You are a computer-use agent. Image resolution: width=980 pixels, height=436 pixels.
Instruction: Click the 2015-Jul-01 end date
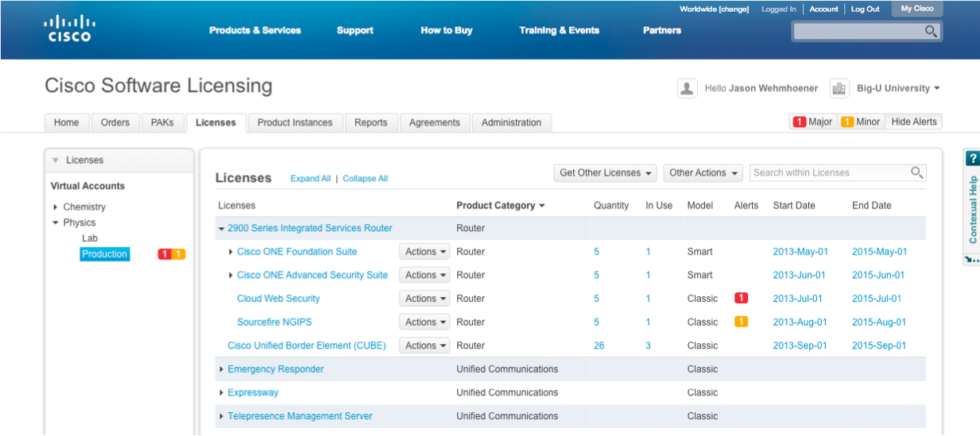tap(877, 299)
